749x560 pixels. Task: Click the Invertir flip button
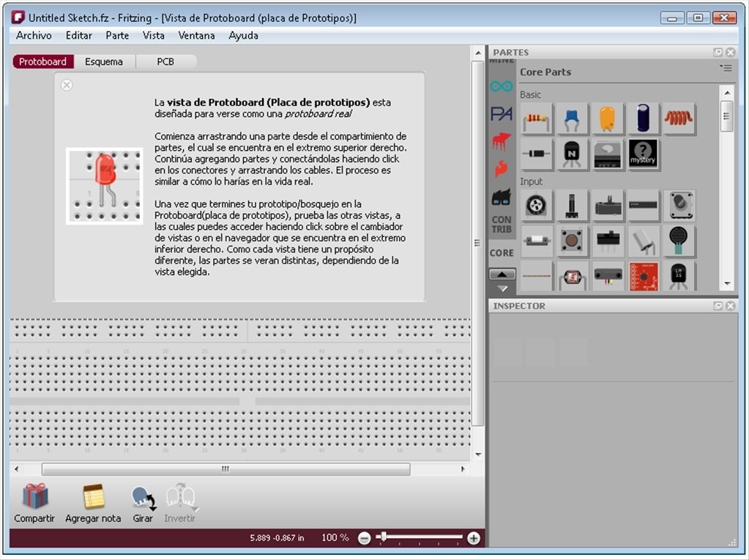click(x=180, y=503)
